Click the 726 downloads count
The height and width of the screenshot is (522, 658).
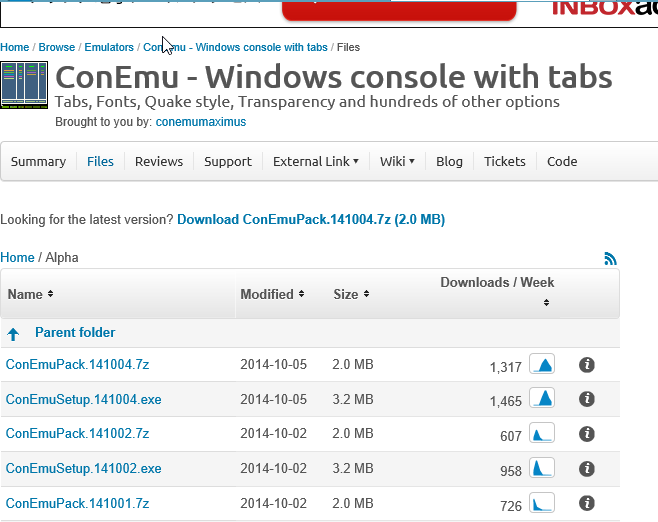[x=511, y=506]
